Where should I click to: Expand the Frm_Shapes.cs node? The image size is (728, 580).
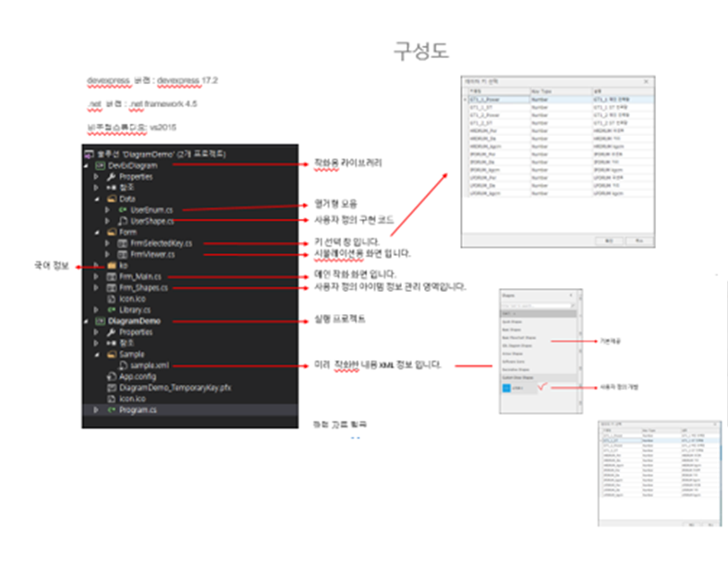96,287
